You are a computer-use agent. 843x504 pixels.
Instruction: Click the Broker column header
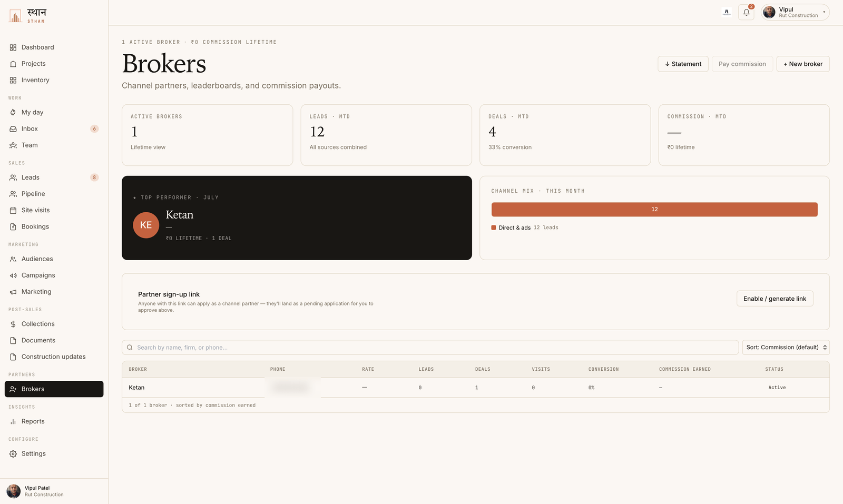tap(138, 369)
